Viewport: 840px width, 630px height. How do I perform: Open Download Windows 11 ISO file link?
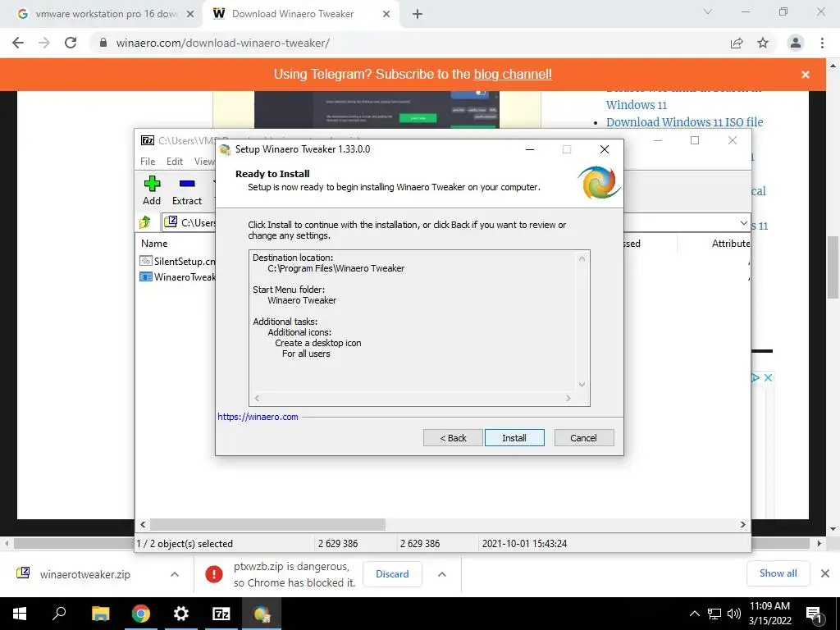pyautogui.click(x=685, y=122)
